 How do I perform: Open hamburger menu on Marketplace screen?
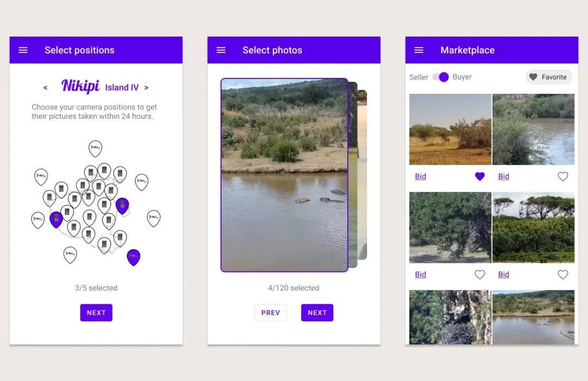pos(419,50)
